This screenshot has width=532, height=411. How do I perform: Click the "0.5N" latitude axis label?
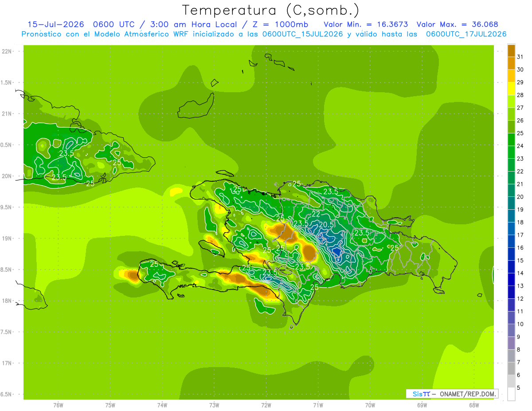click(7, 145)
